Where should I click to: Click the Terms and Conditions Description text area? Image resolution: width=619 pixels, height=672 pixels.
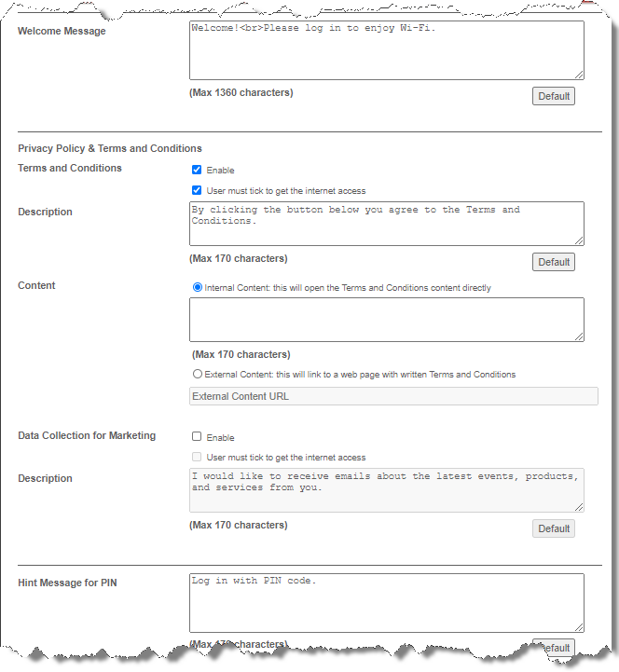tap(387, 224)
